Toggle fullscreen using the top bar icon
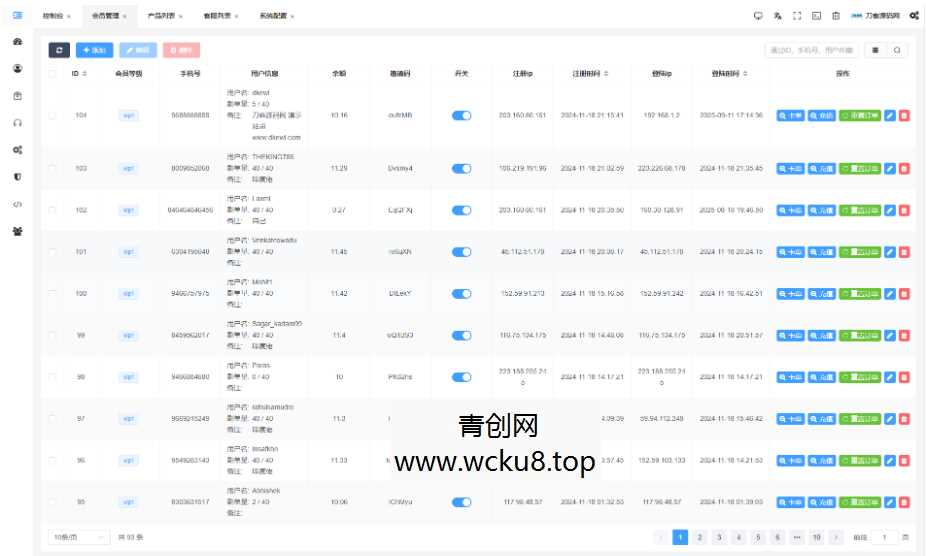The width and height of the screenshot is (926, 556). 797,16
